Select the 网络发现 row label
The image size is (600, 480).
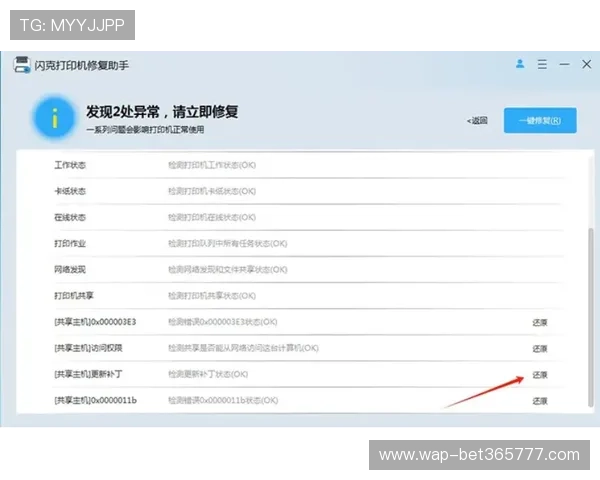click(x=70, y=269)
